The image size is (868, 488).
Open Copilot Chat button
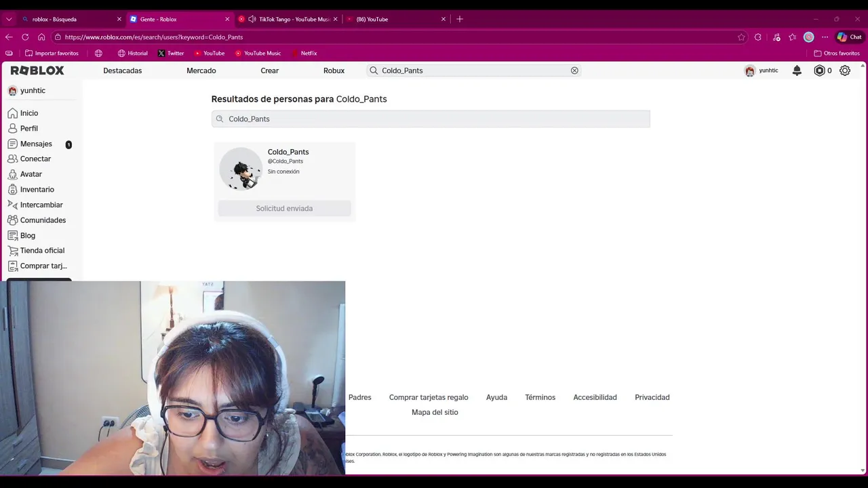pos(849,37)
